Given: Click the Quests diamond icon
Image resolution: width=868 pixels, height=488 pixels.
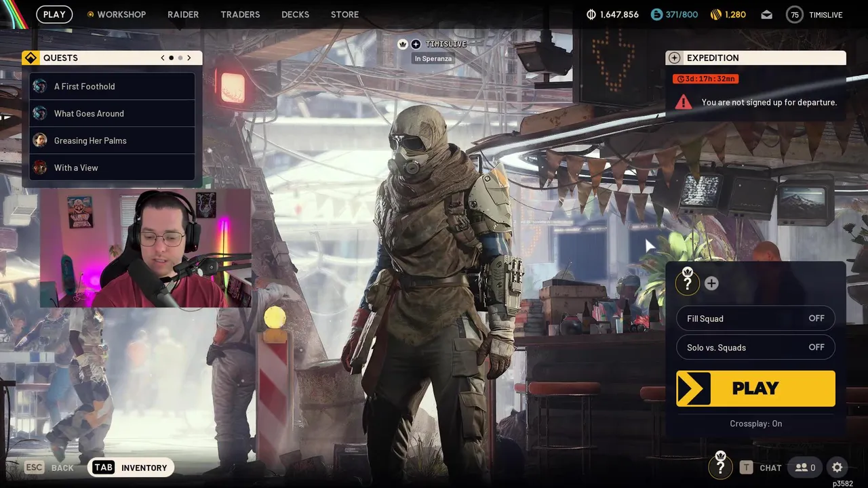Looking at the screenshot, I should (x=30, y=58).
